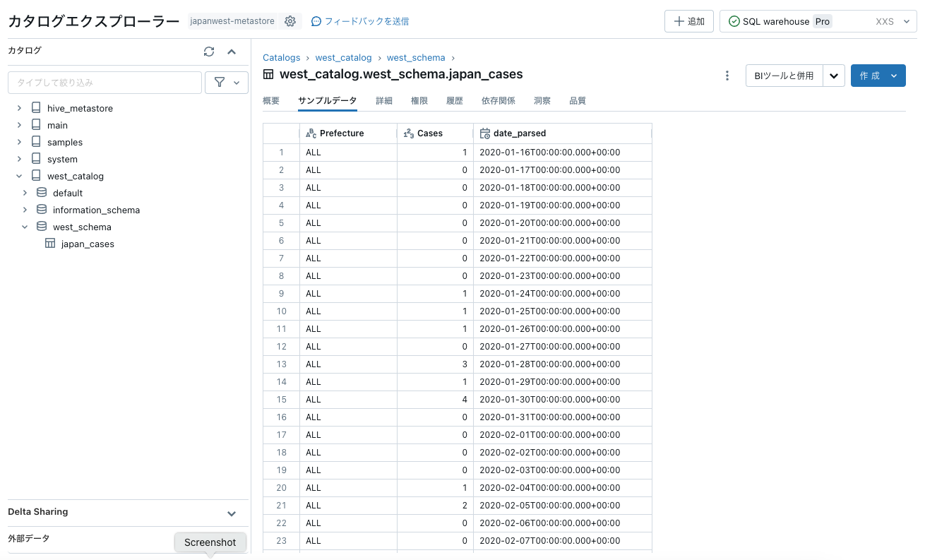Switch to the 権限 tab
Image resolution: width=925 pixels, height=560 pixels.
click(x=419, y=100)
